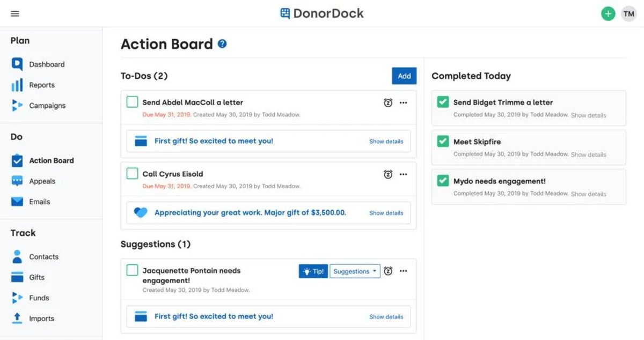The width and height of the screenshot is (644, 340).
Task: Show details for $3,500.00 major gift
Action: tap(386, 213)
